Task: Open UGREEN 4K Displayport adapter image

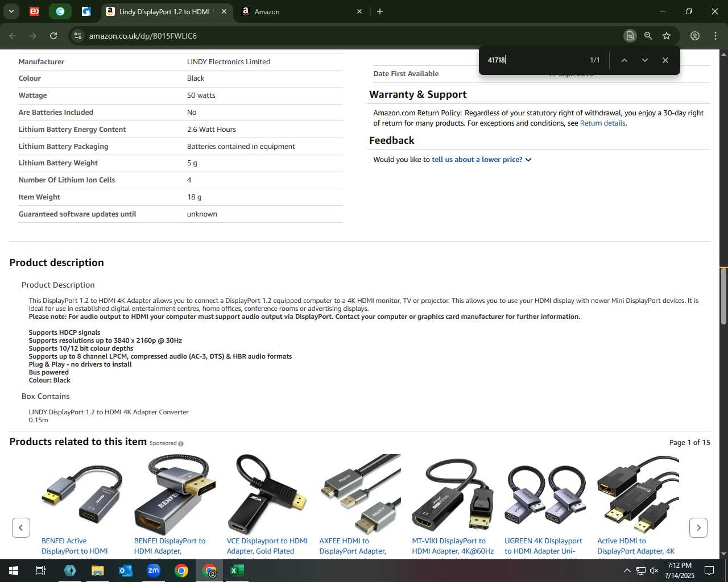Action: [x=545, y=494]
